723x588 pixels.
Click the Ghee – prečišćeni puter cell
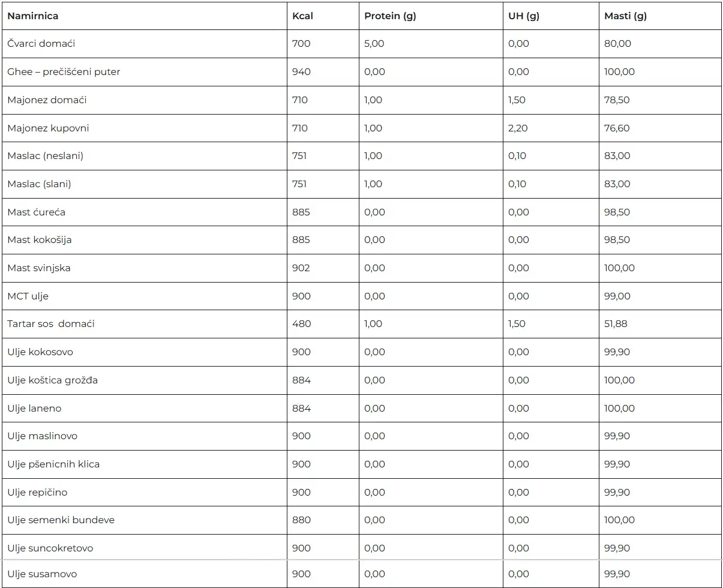pos(64,72)
